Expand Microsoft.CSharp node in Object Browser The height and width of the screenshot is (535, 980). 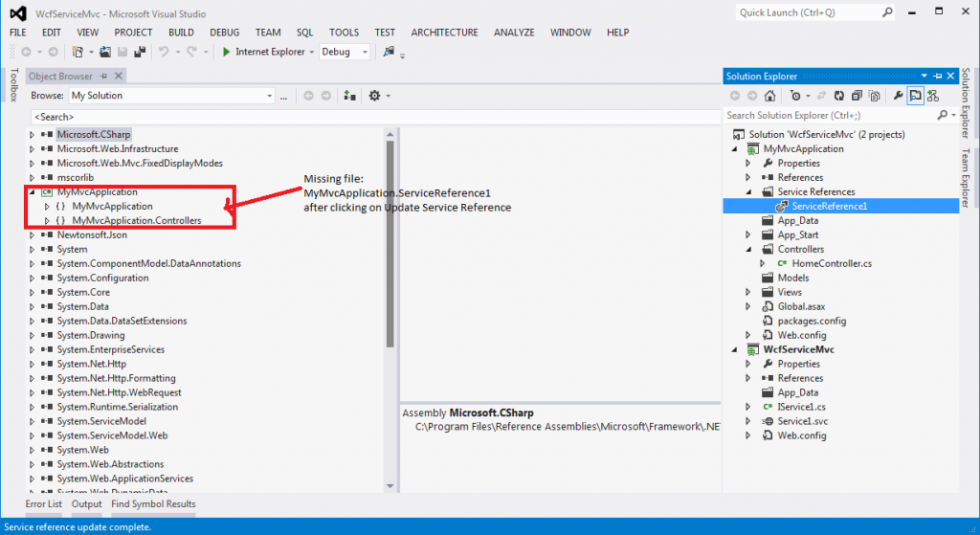tap(32, 134)
